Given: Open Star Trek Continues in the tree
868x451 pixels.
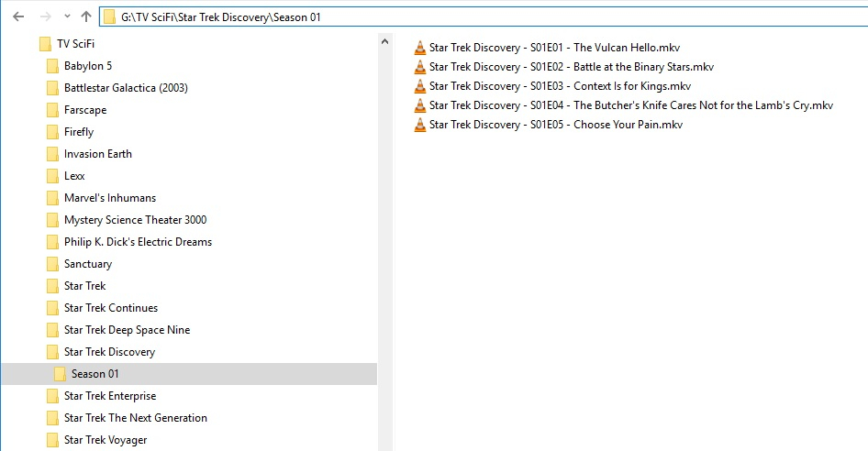Looking at the screenshot, I should 111,308.
